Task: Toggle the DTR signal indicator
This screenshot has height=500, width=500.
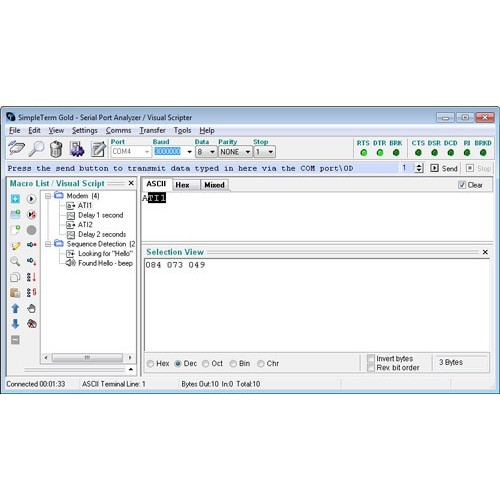Action: [x=380, y=153]
